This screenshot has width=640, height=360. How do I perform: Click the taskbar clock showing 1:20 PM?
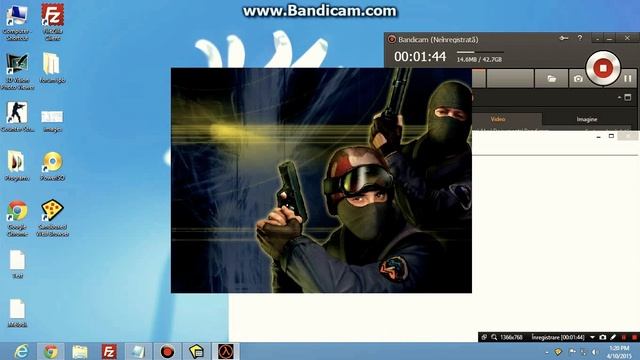pos(619,352)
